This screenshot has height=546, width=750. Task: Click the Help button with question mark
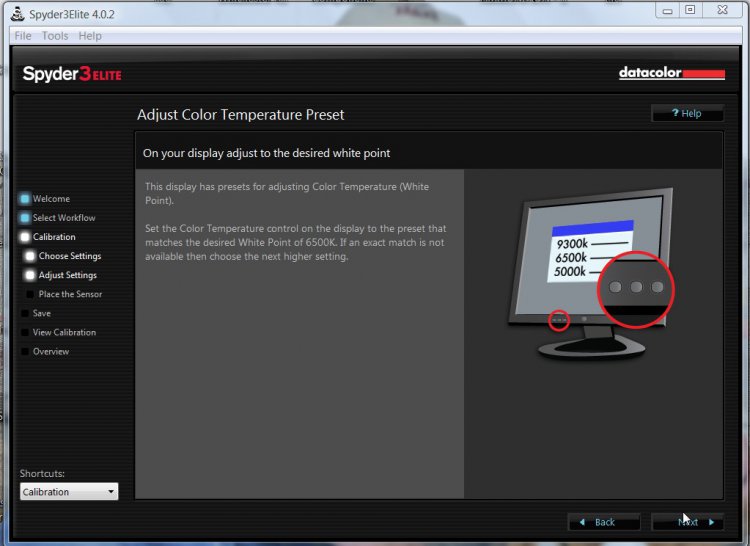tap(687, 113)
